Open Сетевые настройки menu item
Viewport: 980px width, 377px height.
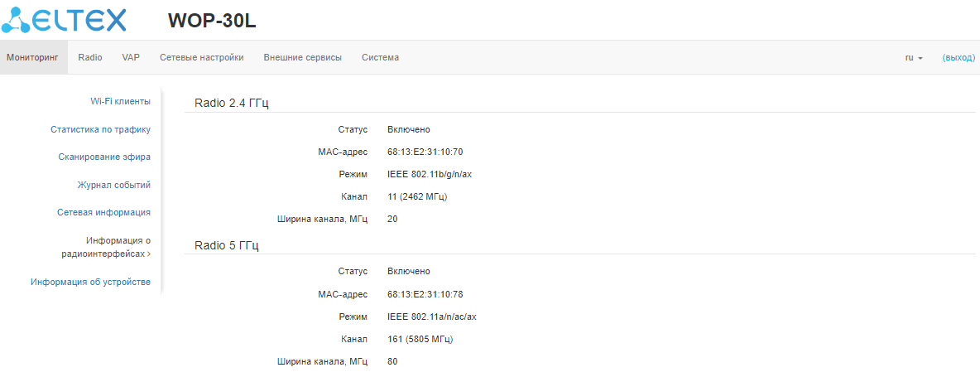pyautogui.click(x=201, y=58)
